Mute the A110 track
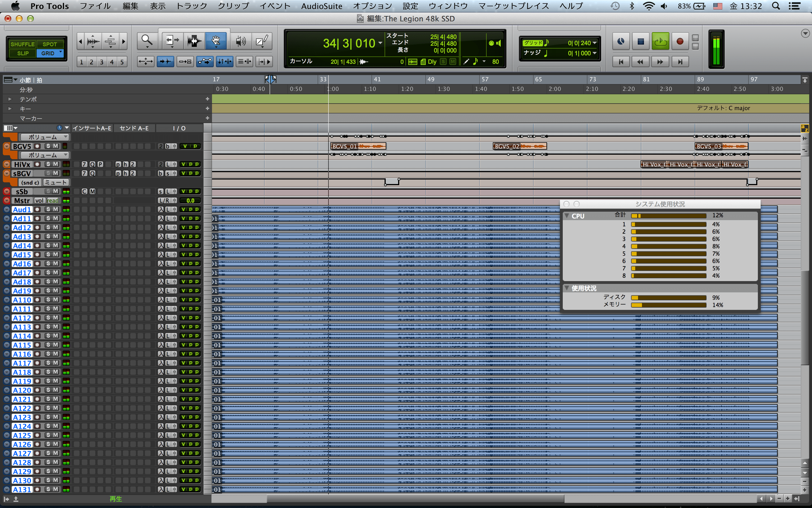Viewport: 812px width, 508px height. (56, 300)
